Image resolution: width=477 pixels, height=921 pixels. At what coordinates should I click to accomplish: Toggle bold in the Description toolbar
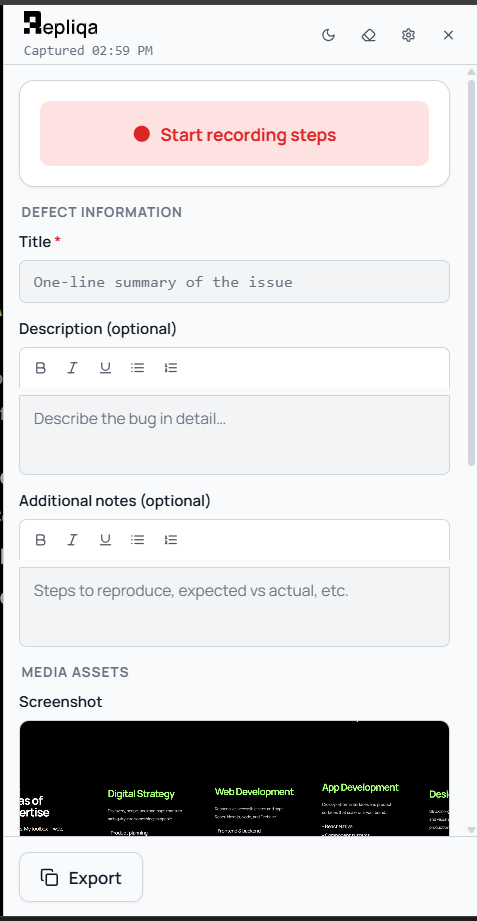tap(41, 368)
